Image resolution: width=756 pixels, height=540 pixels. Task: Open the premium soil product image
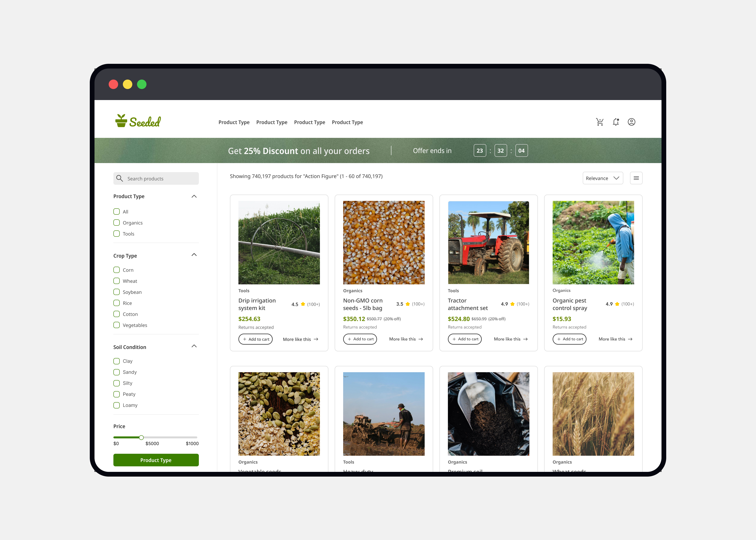pyautogui.click(x=488, y=414)
